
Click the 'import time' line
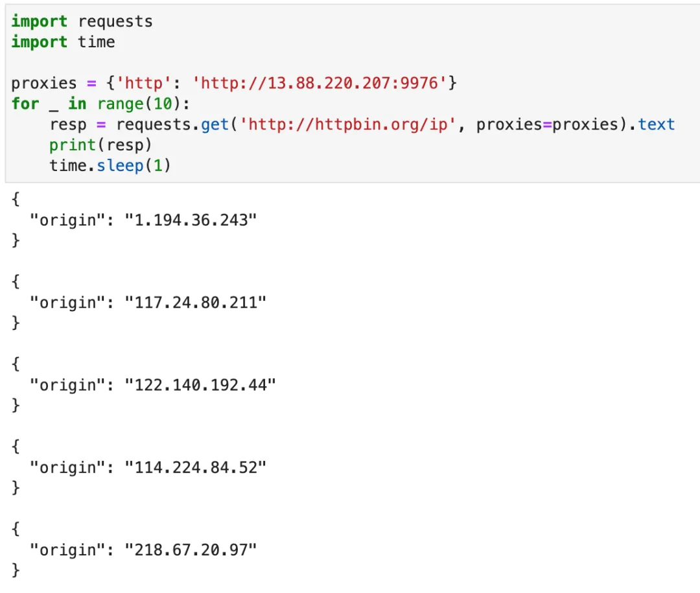(x=63, y=42)
